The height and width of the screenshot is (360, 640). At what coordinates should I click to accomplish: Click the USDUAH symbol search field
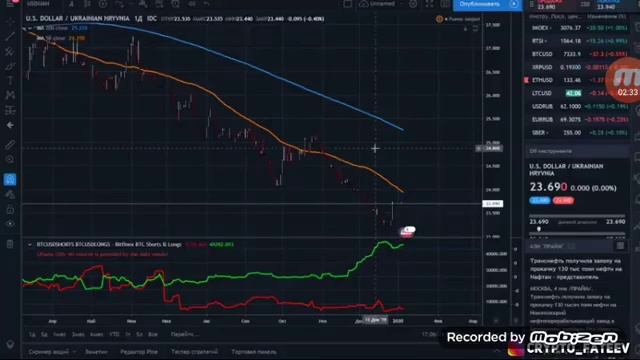pos(38,4)
